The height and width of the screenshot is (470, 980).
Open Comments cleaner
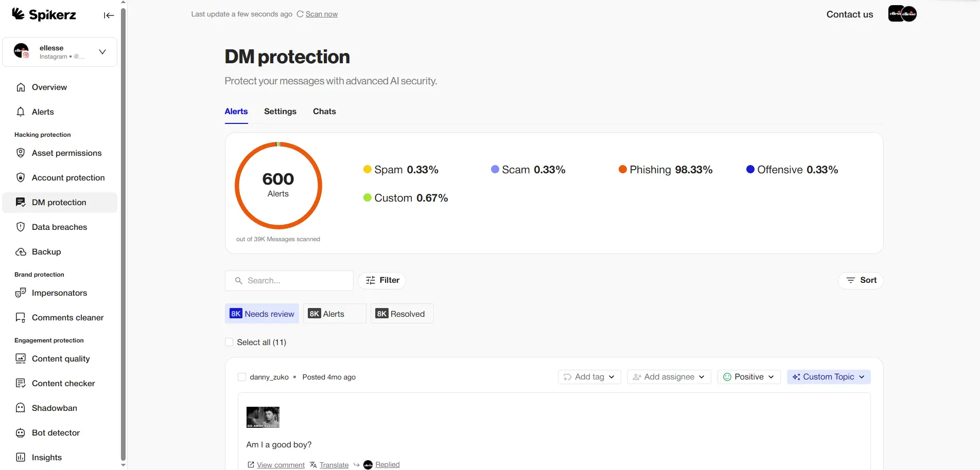(x=67, y=317)
